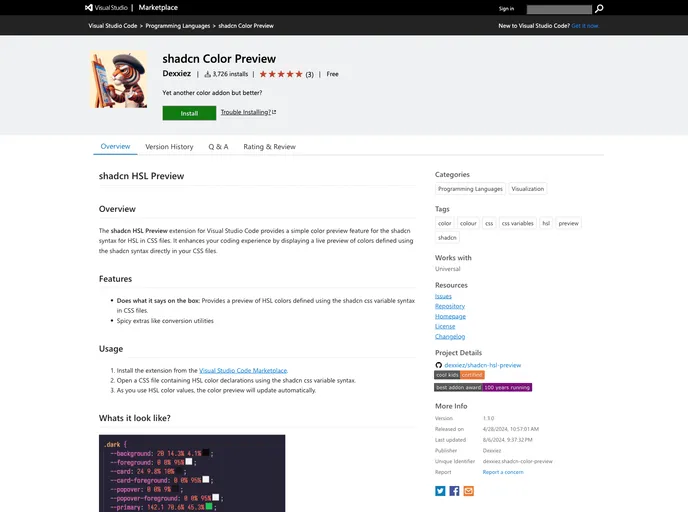Image resolution: width=688 pixels, height=512 pixels.
Task: Select the preview tag
Action: tap(569, 223)
